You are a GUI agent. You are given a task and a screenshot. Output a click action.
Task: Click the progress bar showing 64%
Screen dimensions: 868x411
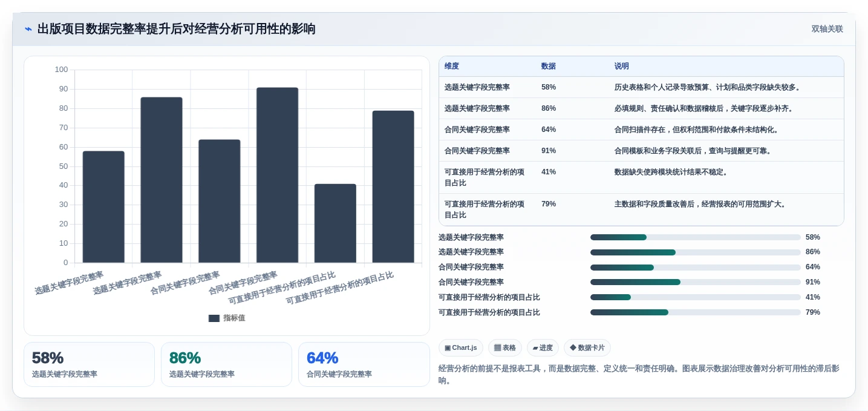696,267
